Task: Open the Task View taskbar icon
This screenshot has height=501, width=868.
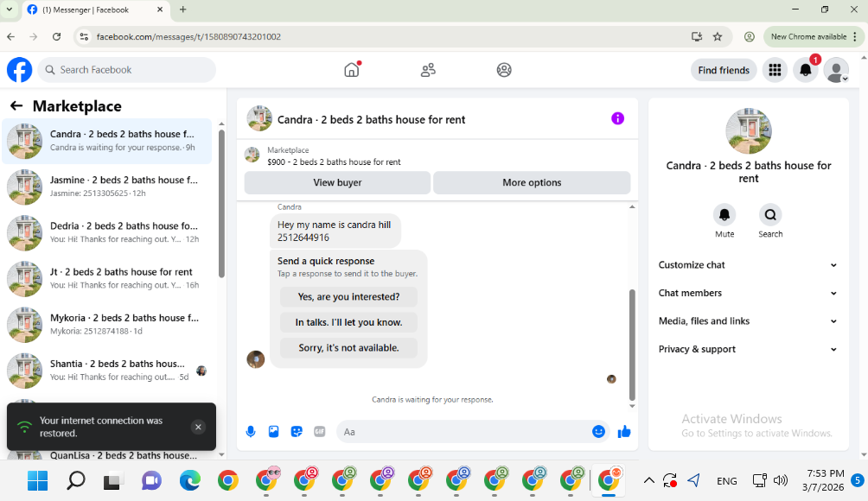Action: [113, 480]
